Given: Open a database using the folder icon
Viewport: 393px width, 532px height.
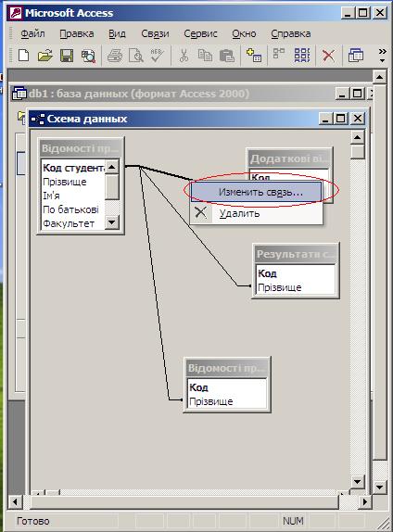Looking at the screenshot, I should (44, 56).
